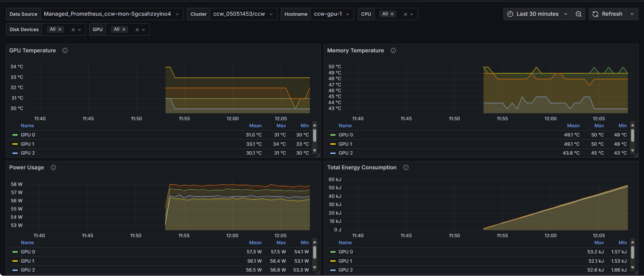This screenshot has width=644, height=276.
Task: Show Memory Temperature panel info icon
Action: pos(393,51)
